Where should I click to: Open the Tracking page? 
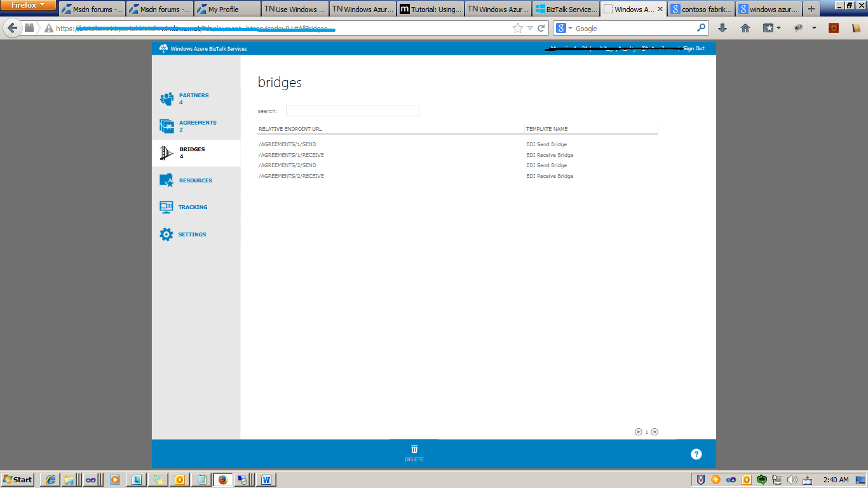click(193, 207)
